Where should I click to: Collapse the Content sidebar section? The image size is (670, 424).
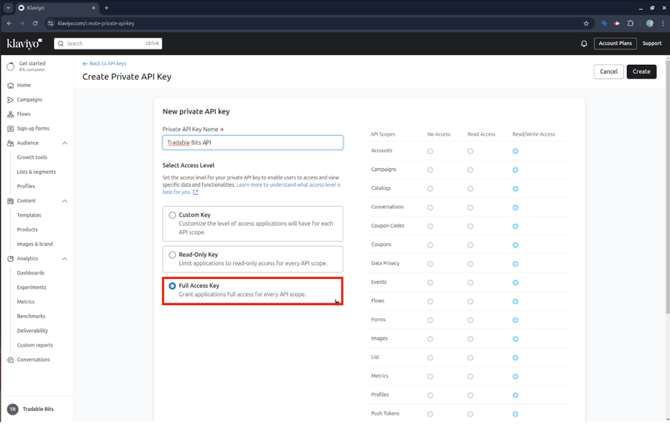coord(65,201)
